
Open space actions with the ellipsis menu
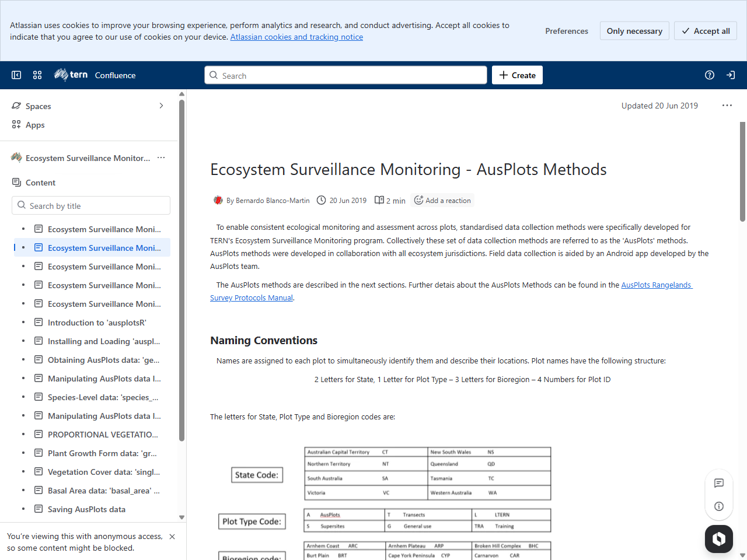161,157
